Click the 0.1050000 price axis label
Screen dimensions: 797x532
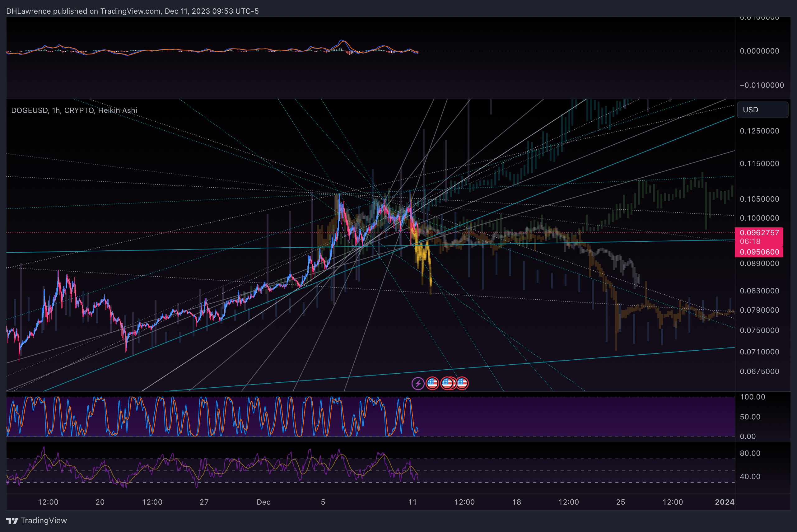coord(759,199)
